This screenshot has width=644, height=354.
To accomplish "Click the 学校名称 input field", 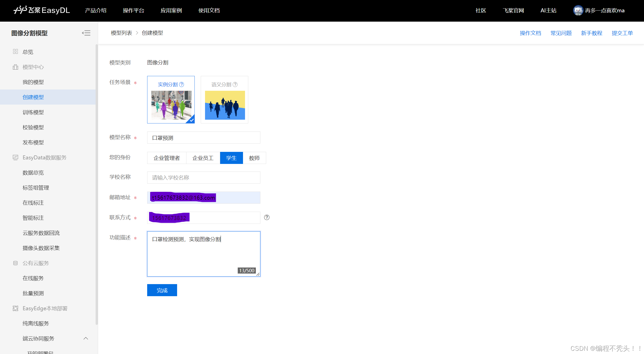I will pos(204,178).
